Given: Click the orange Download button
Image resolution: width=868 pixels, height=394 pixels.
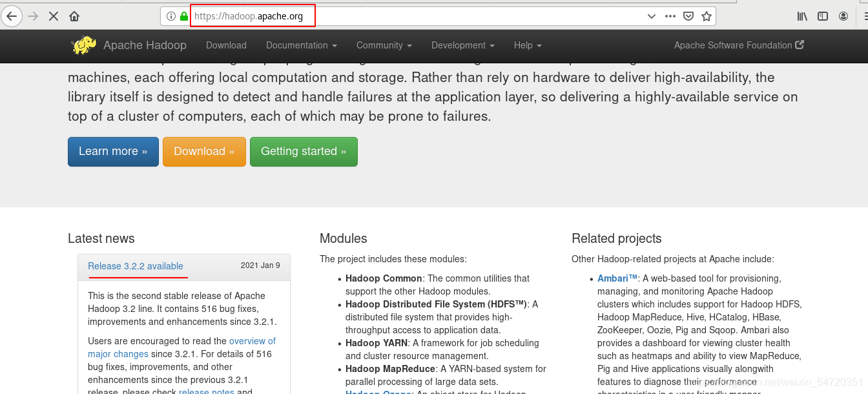Looking at the screenshot, I should (x=204, y=151).
